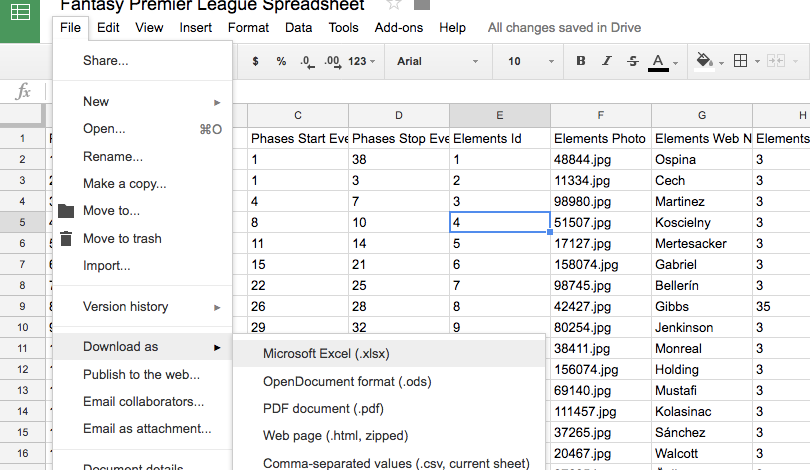Format selection as currency
810x470 pixels.
256,61
